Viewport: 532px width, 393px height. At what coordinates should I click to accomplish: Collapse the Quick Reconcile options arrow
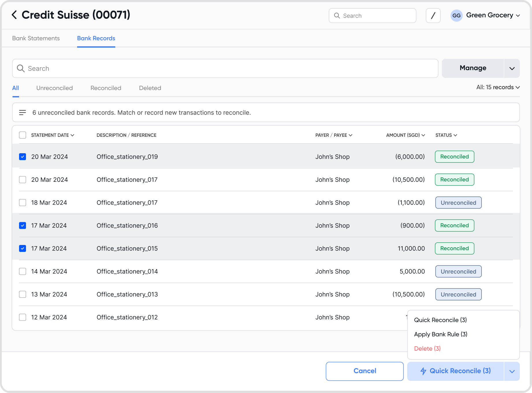click(512, 371)
